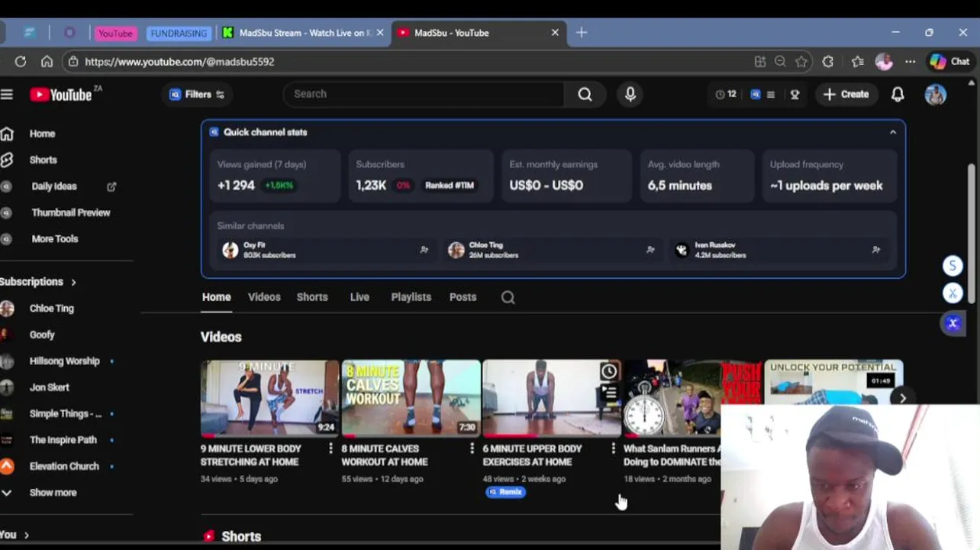Open Thumbnail Preview tool
Screen dimensions: 980x550
click(x=70, y=212)
